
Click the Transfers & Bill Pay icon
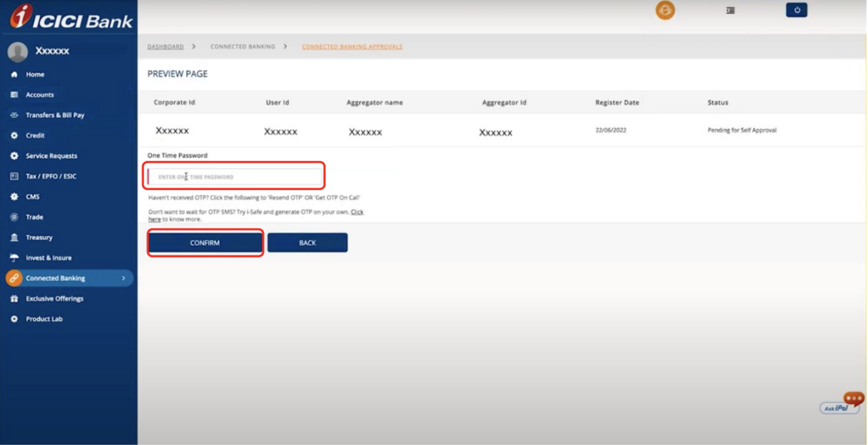pos(14,115)
